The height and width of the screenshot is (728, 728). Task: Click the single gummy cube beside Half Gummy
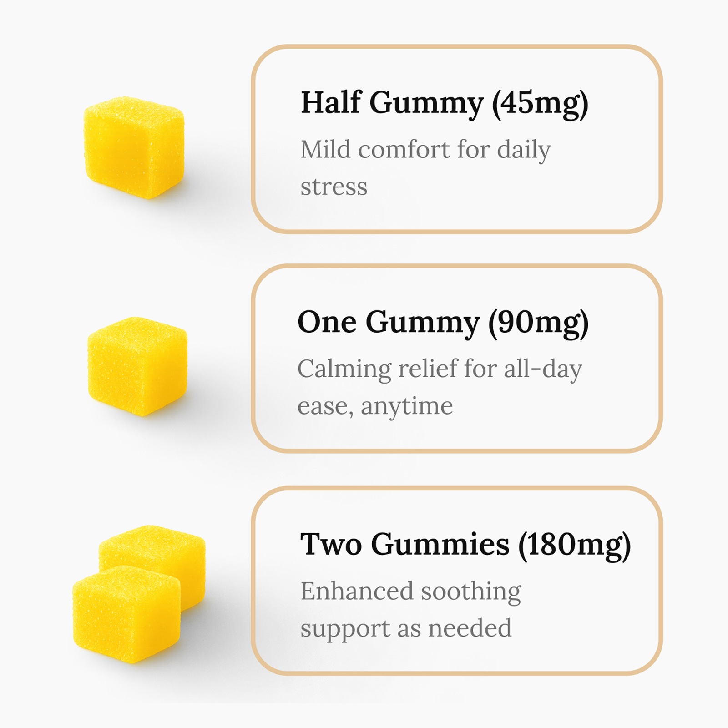click(x=134, y=147)
